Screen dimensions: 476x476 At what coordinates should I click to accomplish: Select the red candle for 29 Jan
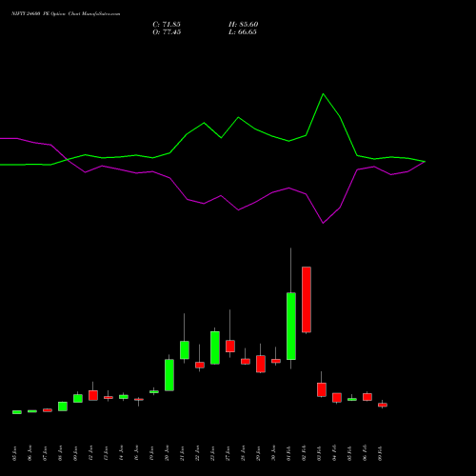(x=261, y=364)
